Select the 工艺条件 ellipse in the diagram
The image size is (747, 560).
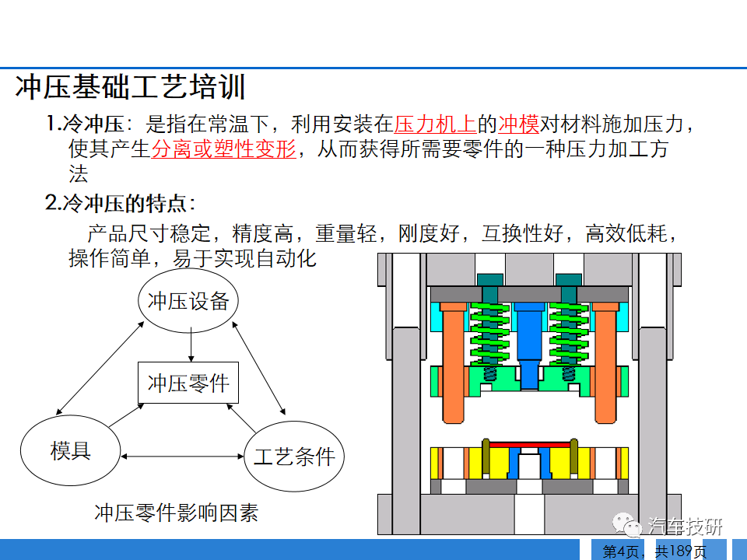[294, 457]
